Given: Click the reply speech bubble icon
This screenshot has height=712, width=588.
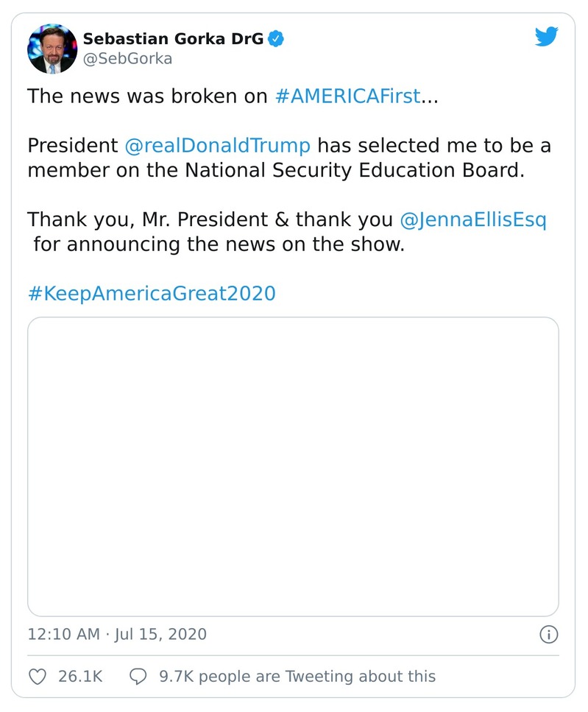Looking at the screenshot, I should (138, 676).
